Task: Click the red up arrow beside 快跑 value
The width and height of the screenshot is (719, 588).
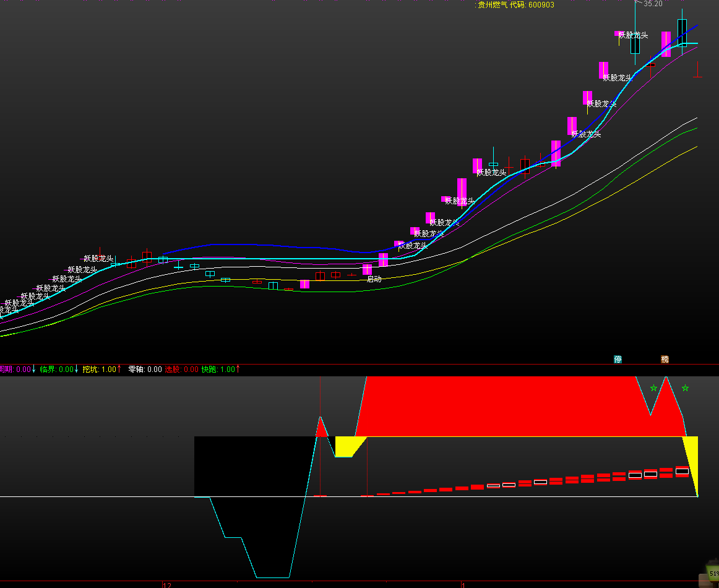Action: [238, 370]
